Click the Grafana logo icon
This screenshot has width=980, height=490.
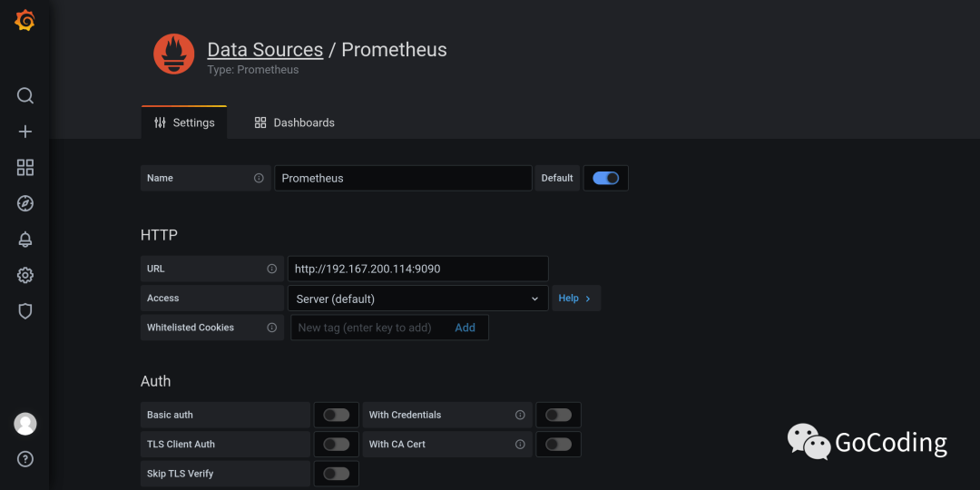(x=24, y=21)
